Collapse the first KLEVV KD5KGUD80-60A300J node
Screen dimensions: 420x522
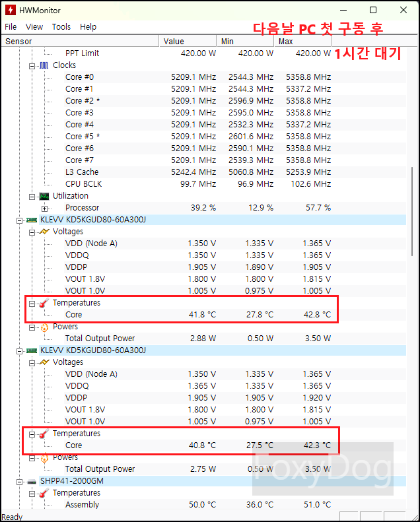pyautogui.click(x=20, y=220)
